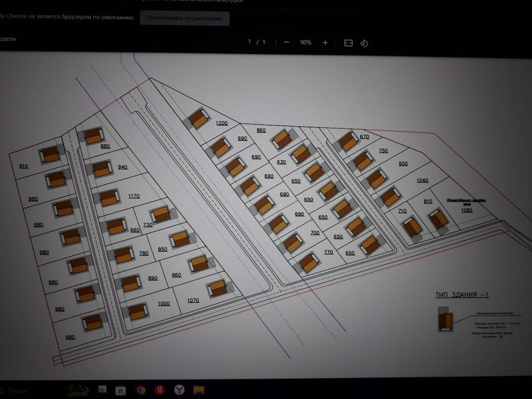Click the plot labeled 1200
This screenshot has height=399, width=532.
coord(222,123)
